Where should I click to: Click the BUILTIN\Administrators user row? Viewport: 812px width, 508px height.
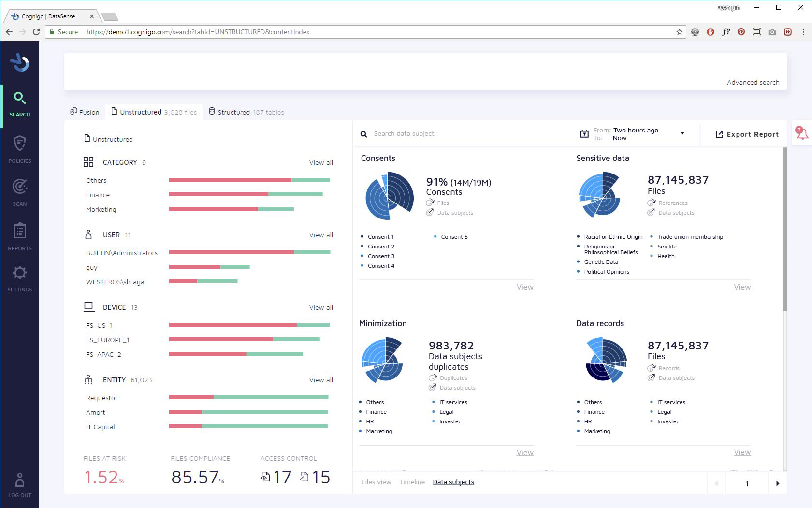click(x=208, y=252)
